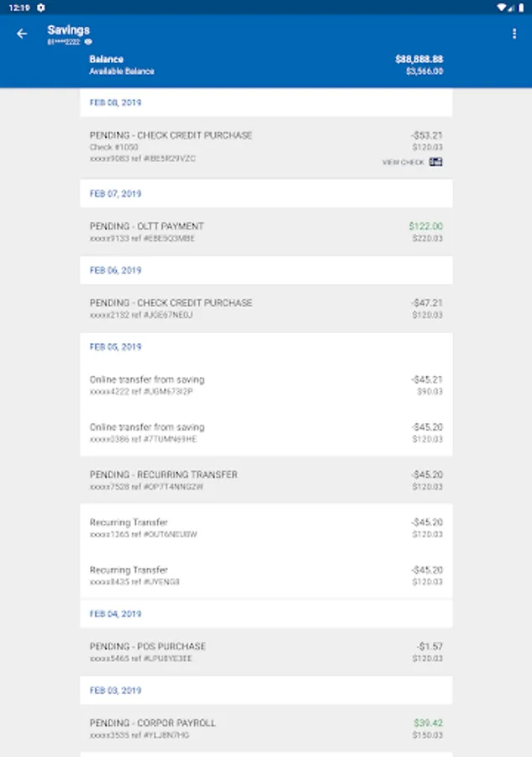The width and height of the screenshot is (532, 757).
Task: Select the -$47.21 check credit purchase
Action: coord(266,309)
